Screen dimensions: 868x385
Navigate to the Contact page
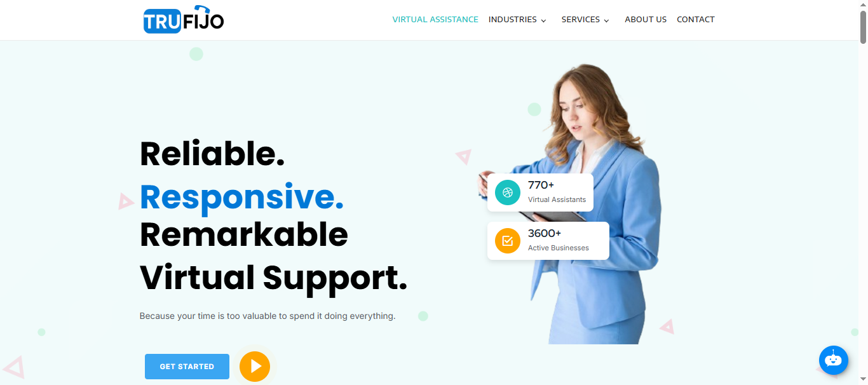[x=696, y=20]
